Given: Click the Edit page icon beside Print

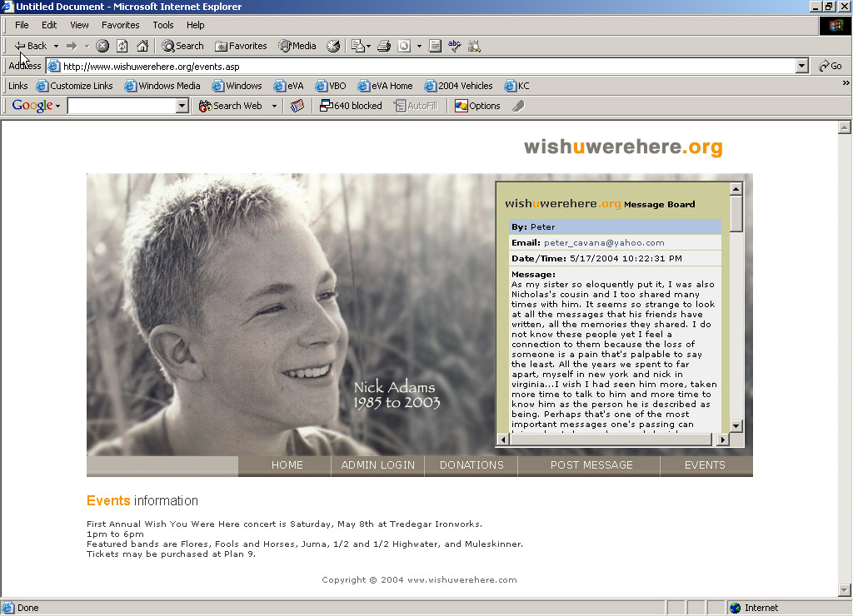Looking at the screenshot, I should coord(404,47).
